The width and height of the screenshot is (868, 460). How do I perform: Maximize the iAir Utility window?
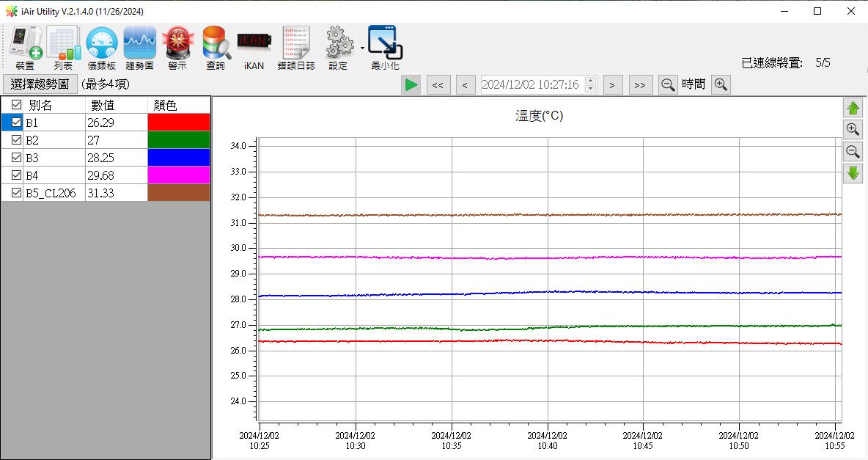point(817,11)
